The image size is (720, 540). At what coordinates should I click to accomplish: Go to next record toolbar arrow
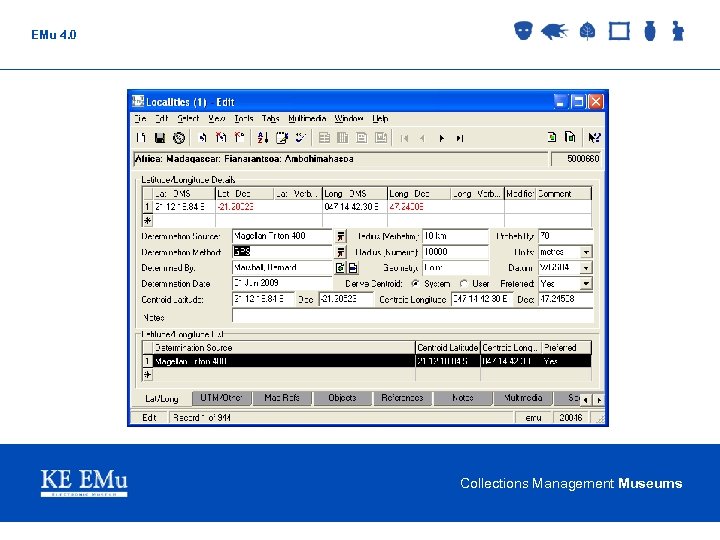(441, 138)
